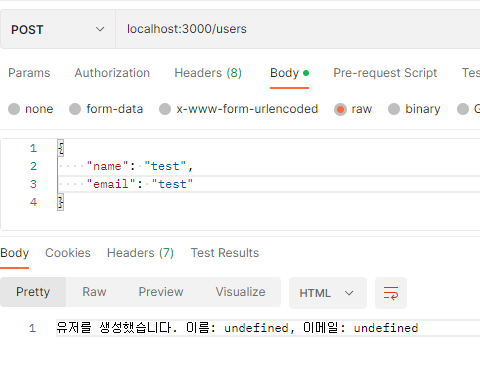
Task: Select the none body type radio
Action: 14,109
